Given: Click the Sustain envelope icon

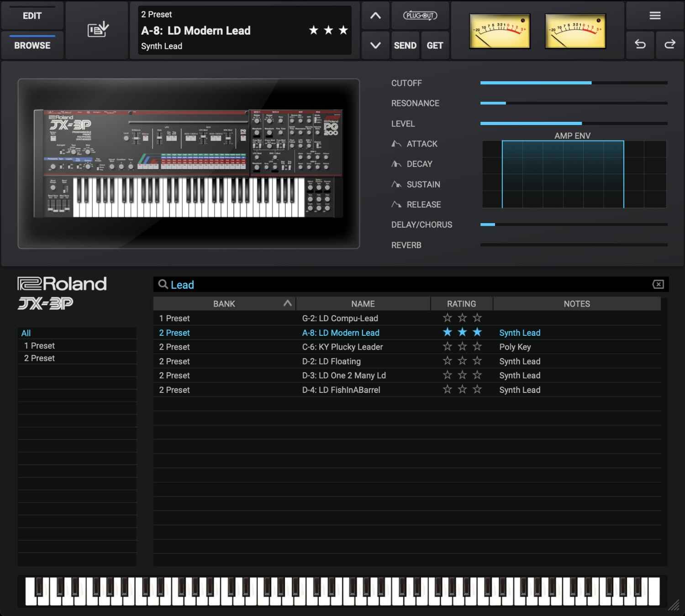Looking at the screenshot, I should pos(396,184).
